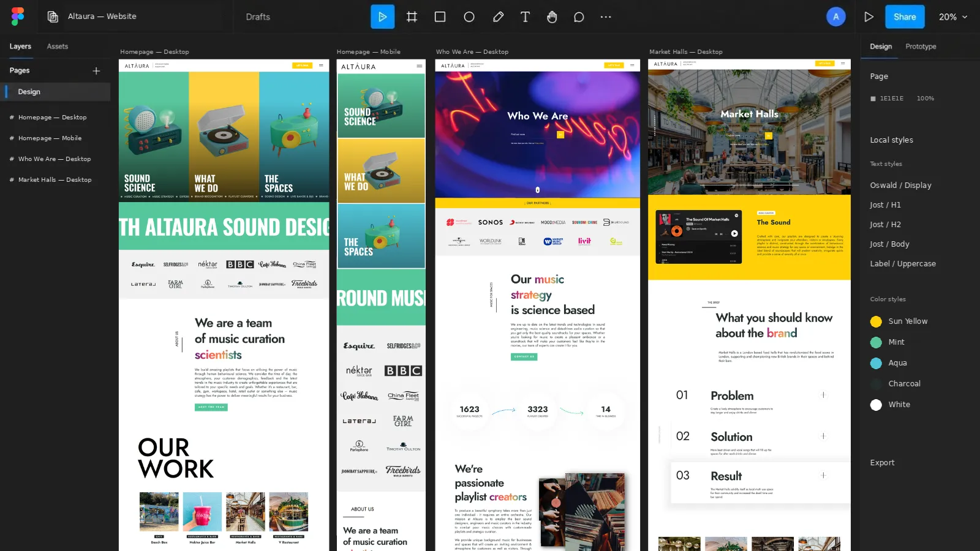Select the Frame tool
The image size is (980, 551).
point(412,17)
